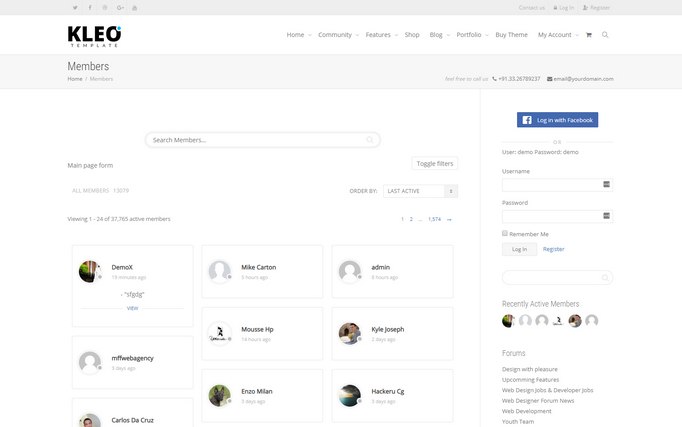The width and height of the screenshot is (682, 427).
Task: Click fifth avatar in Recently Active Members
Action: coord(575,321)
